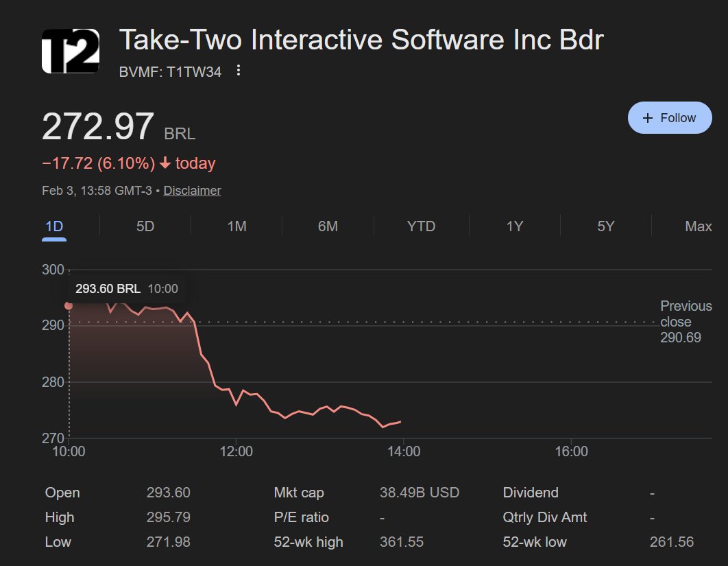
Task: Show the 5Y chart range
Action: [605, 226]
